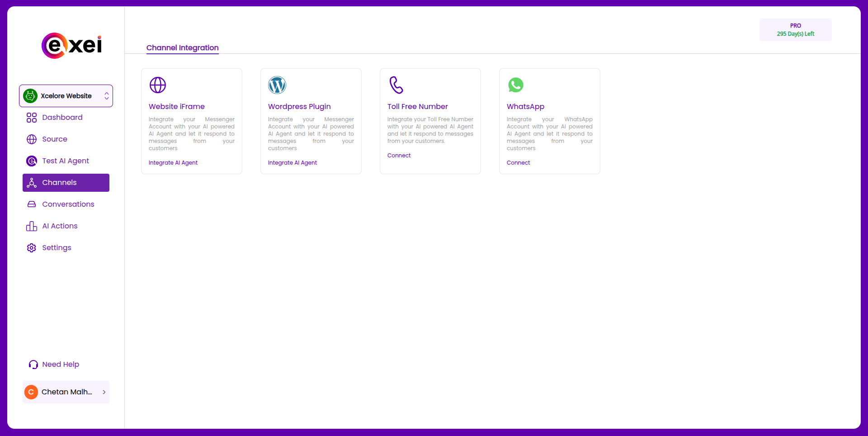The width and height of the screenshot is (868, 436).
Task: Click the Wordpress logo icon
Action: [277, 85]
